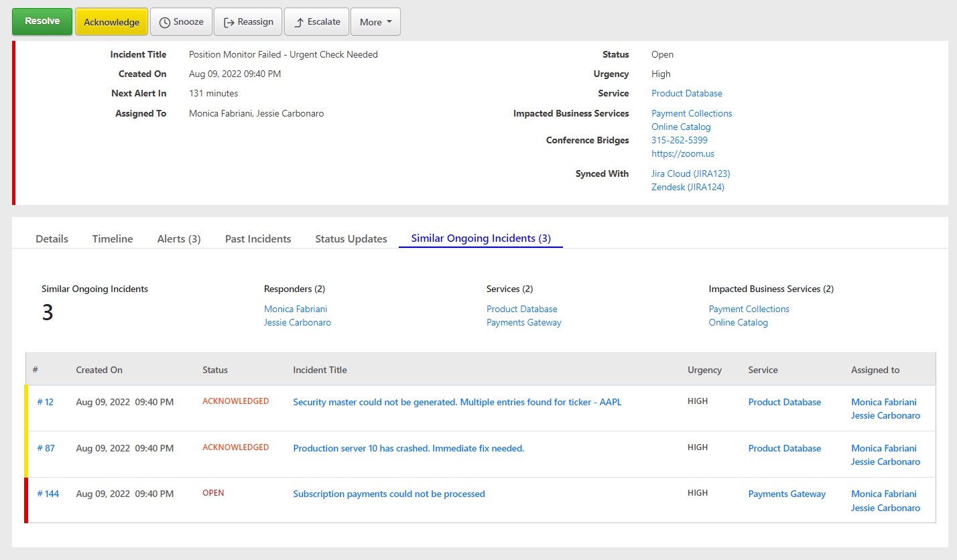Select Similar Ongoing Incidents (3) tab

click(x=481, y=238)
